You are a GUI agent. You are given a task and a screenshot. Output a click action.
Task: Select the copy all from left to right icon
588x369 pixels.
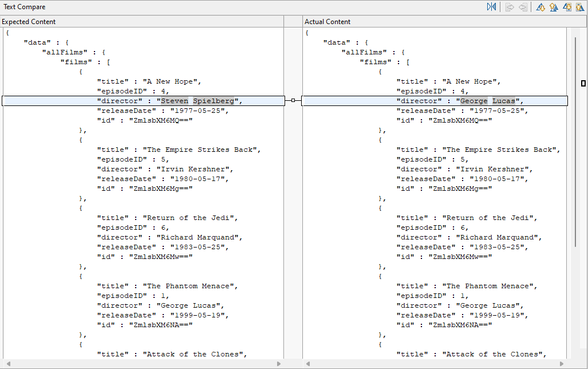[510, 7]
